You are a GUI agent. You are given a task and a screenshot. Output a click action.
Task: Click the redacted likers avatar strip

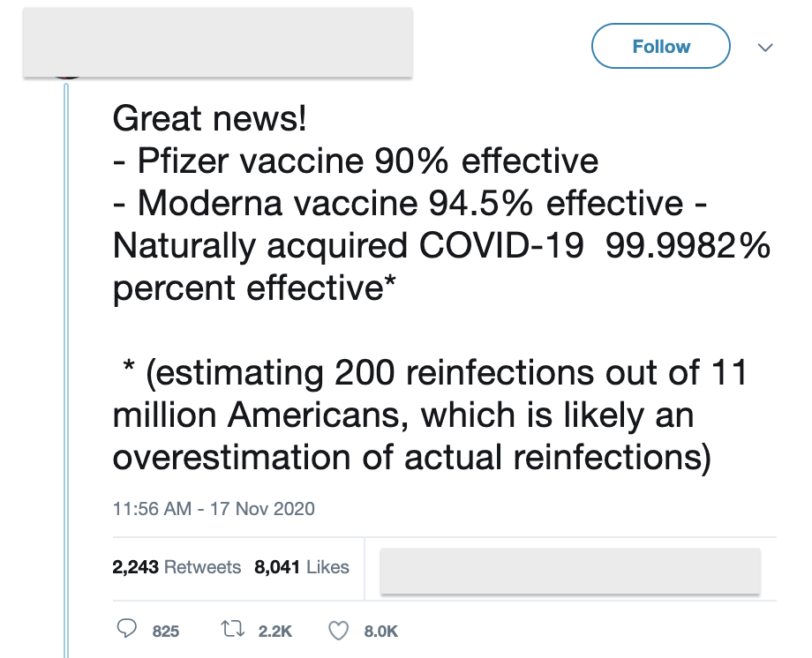(569, 571)
